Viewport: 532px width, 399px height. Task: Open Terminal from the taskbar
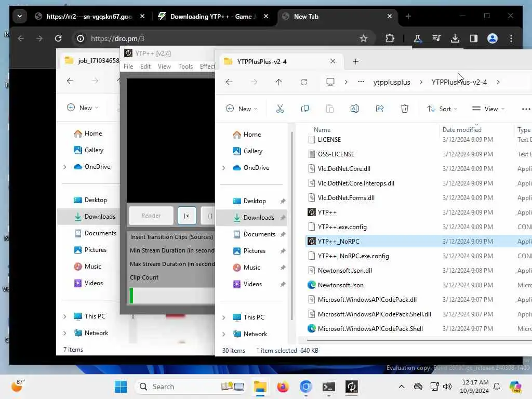pyautogui.click(x=328, y=387)
